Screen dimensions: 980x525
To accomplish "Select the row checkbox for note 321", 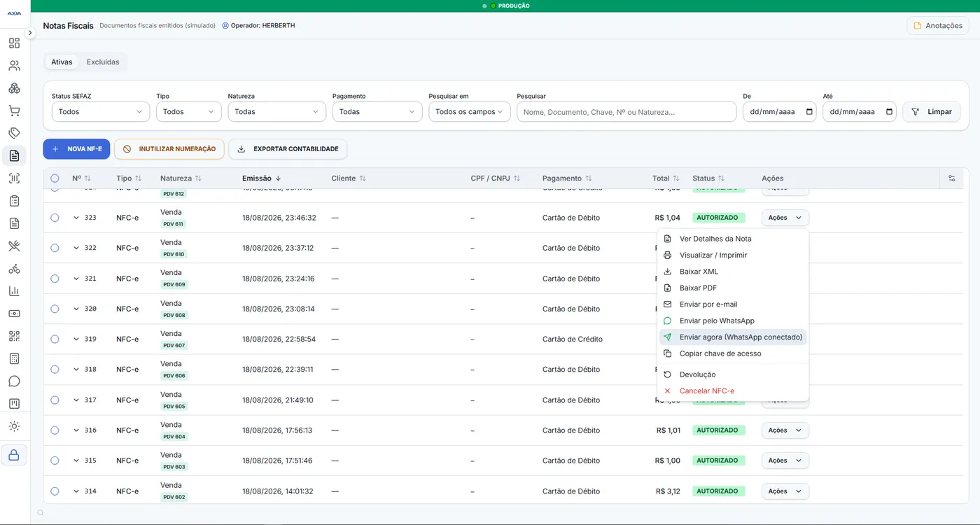I will [55, 279].
